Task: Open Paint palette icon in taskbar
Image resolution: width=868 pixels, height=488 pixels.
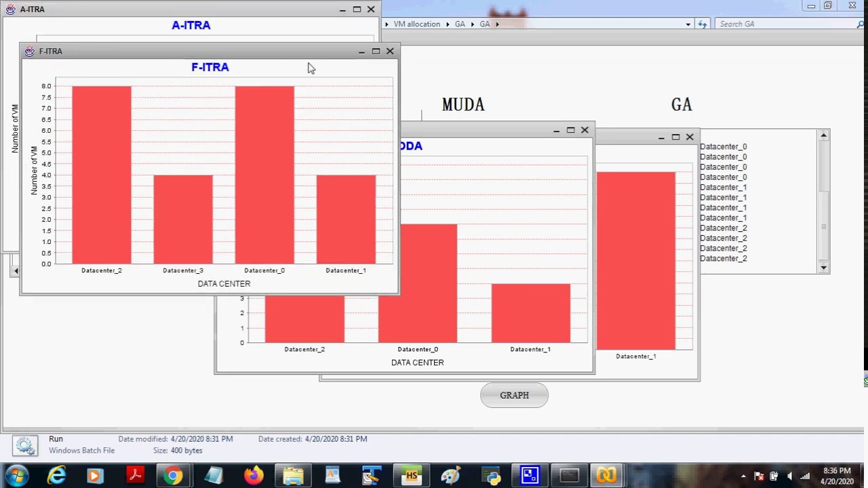Action: [x=451, y=476]
